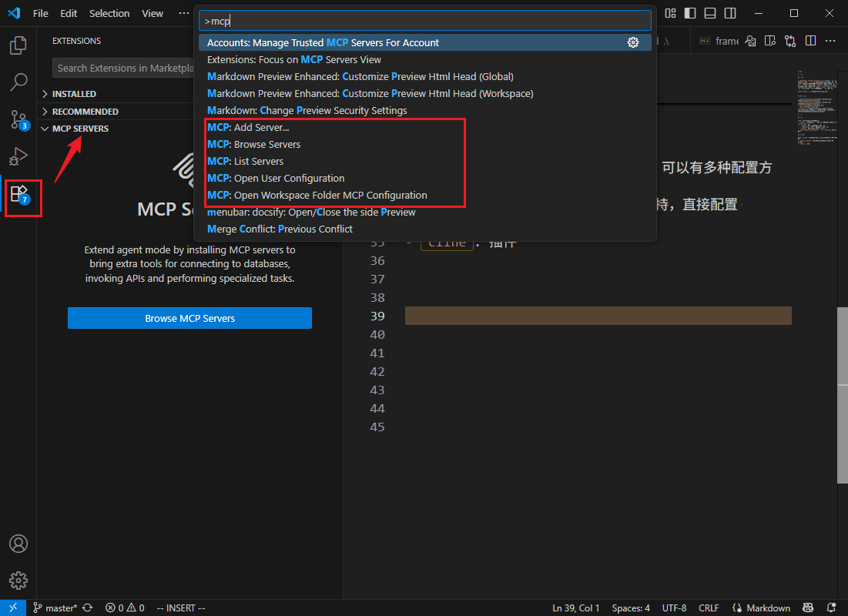The width and height of the screenshot is (848, 616).
Task: Click Search Extensions in Marketplace field
Action: (123, 68)
